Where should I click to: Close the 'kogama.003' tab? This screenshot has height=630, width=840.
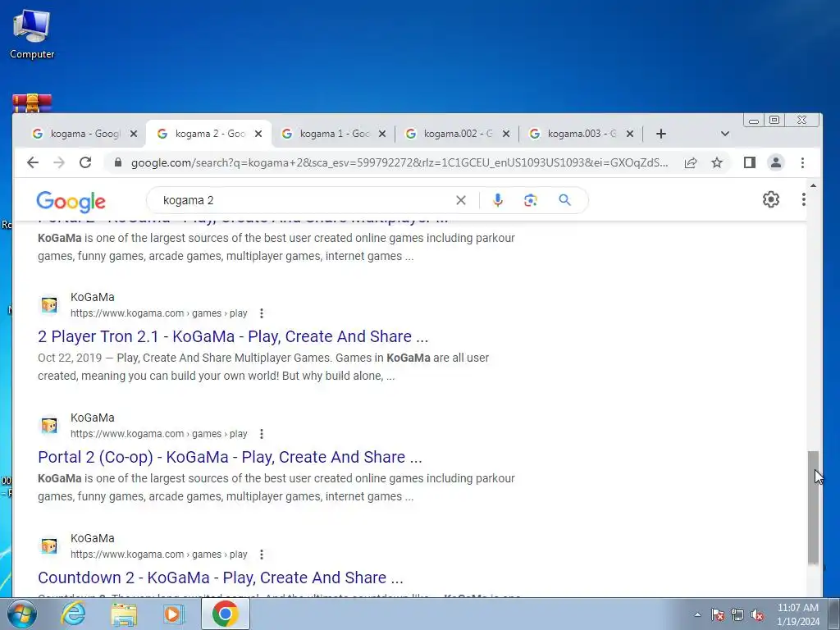(630, 134)
